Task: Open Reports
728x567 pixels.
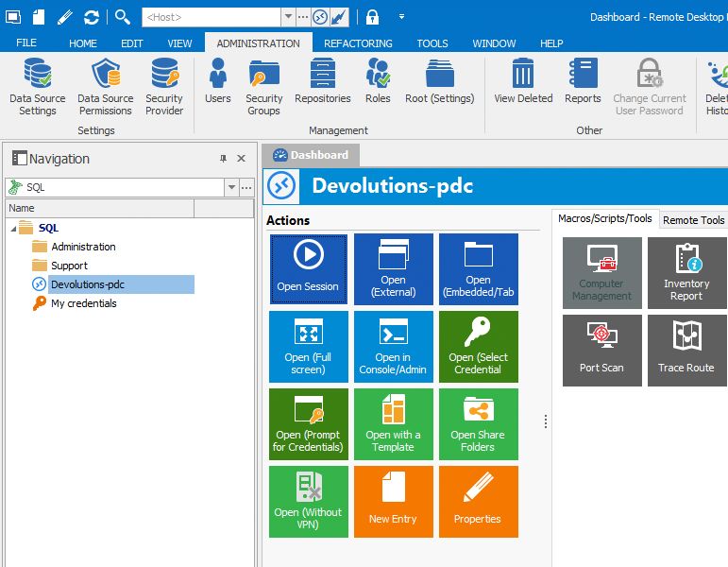Action: point(583,81)
